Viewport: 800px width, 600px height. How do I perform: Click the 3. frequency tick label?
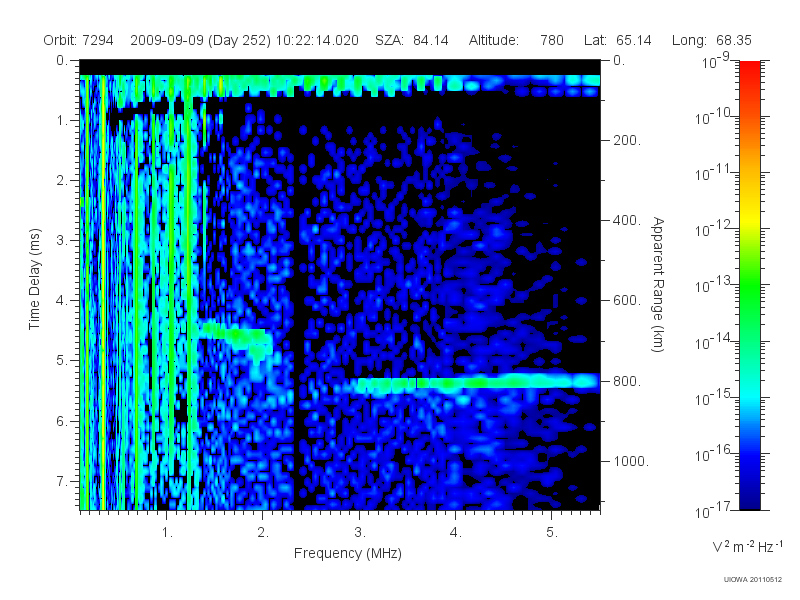click(x=360, y=532)
